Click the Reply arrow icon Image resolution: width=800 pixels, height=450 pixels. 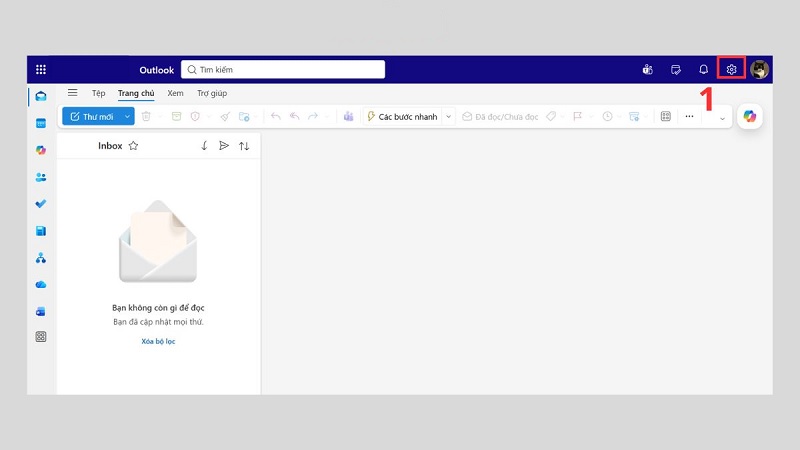[x=276, y=116]
